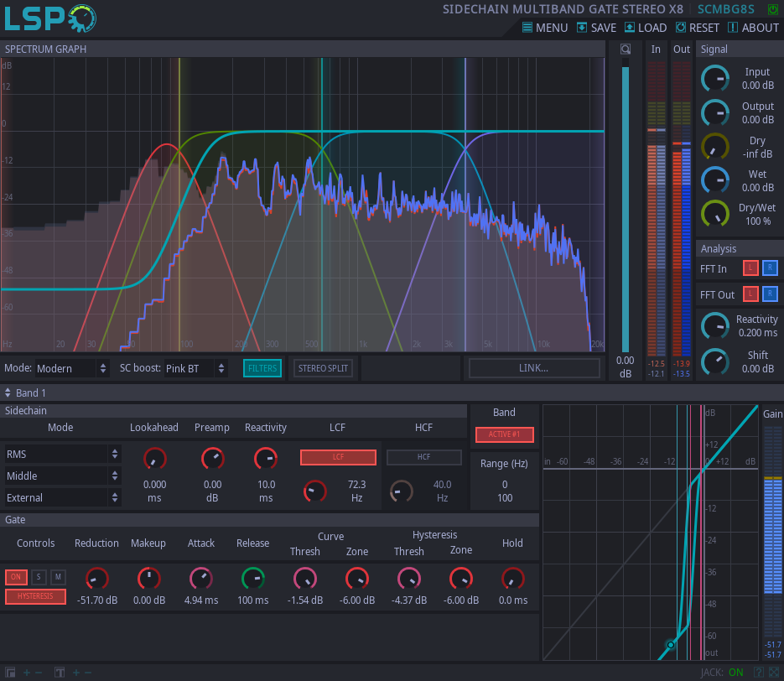Click the SPECTRUM GRAPH panel title
The height and width of the screenshot is (681, 784).
tap(45, 49)
